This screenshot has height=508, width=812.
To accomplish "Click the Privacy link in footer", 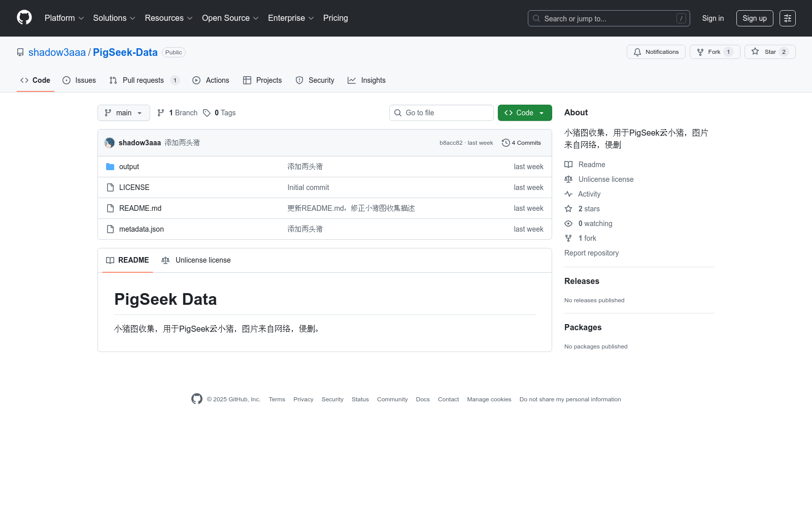I will click(303, 399).
